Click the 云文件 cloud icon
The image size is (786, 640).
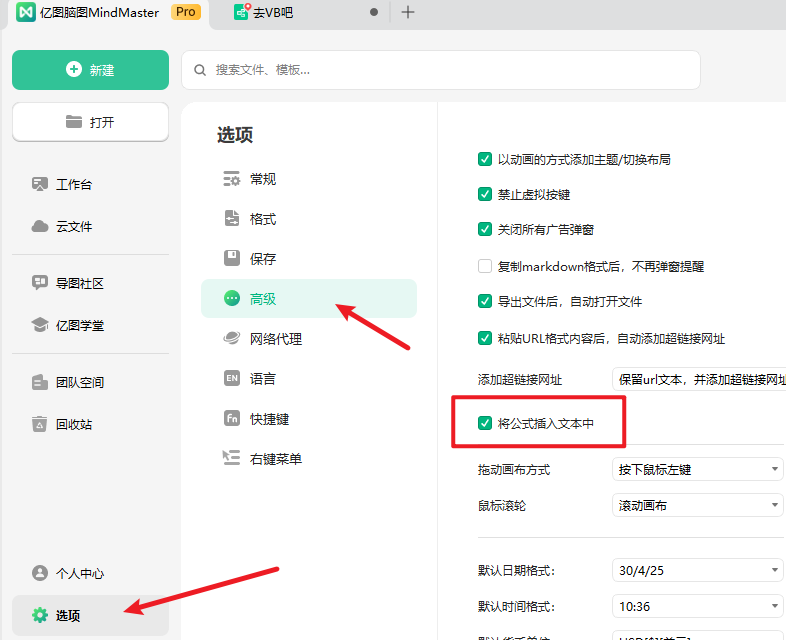click(40, 227)
